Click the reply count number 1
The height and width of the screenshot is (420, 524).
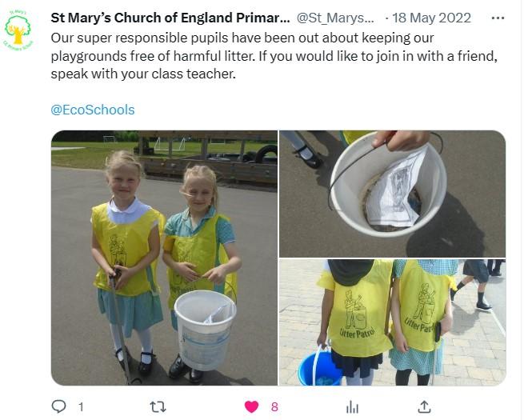coord(81,407)
